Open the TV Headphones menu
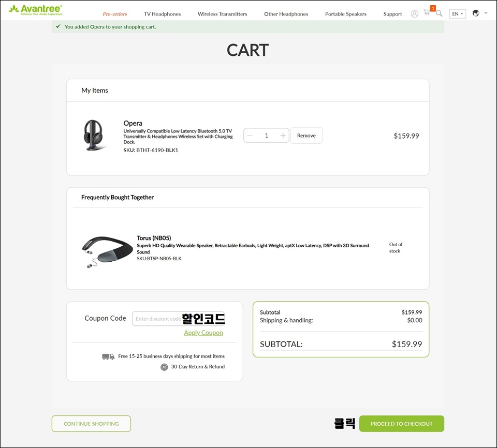The width and height of the screenshot is (497, 448). [162, 14]
